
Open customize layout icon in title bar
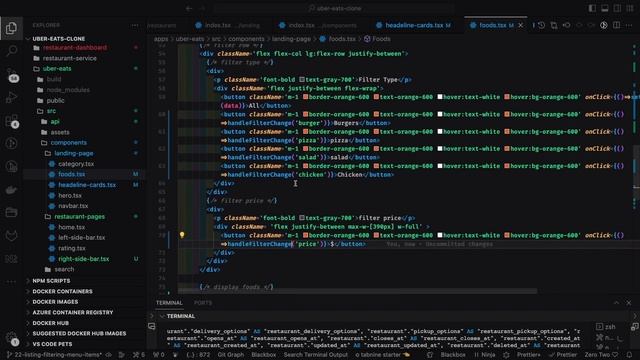click(630, 8)
